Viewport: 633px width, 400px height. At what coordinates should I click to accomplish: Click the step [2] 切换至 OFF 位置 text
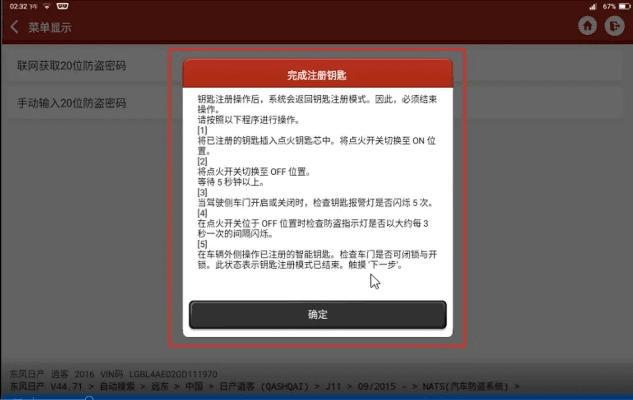pyautogui.click(x=254, y=172)
